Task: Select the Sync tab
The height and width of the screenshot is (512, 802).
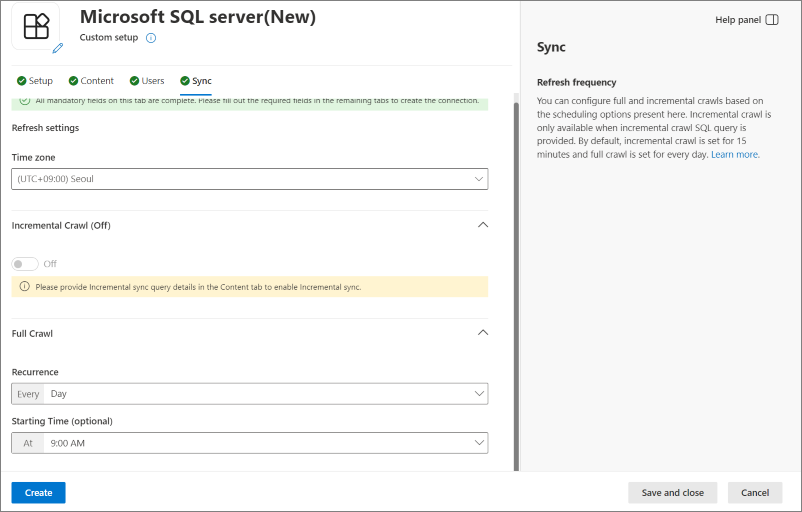Action: pyautogui.click(x=196, y=81)
